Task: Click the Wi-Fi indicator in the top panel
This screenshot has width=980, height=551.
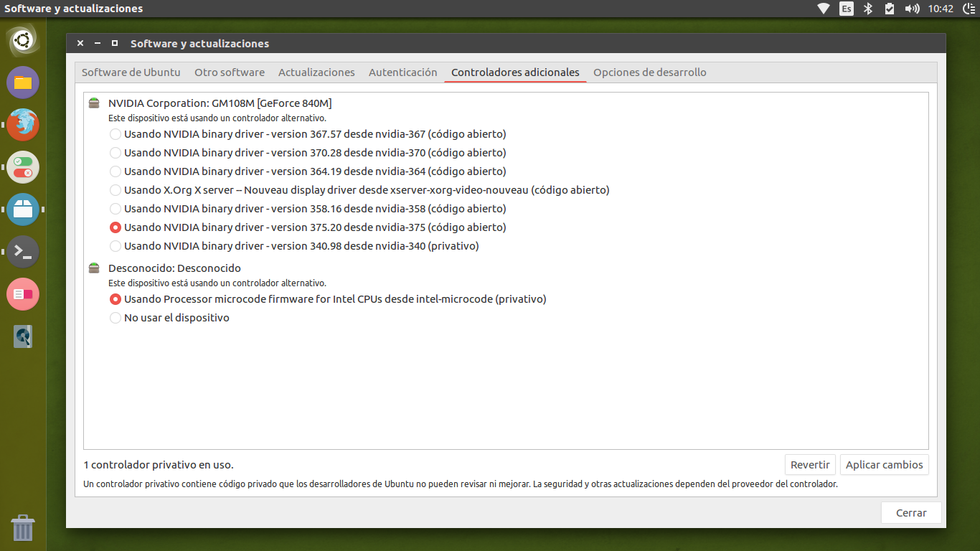Action: coord(823,9)
